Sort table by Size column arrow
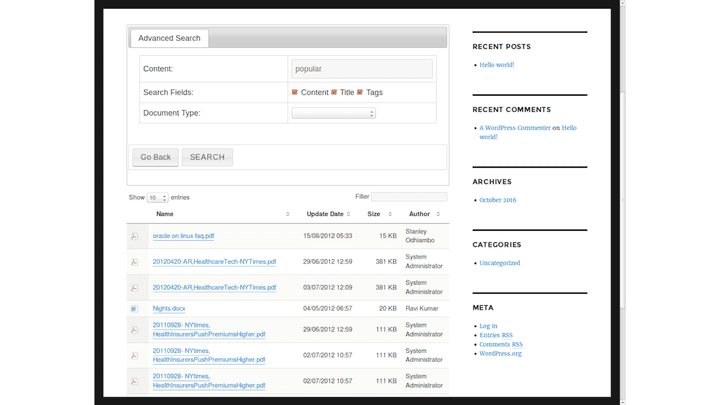This screenshot has width=720, height=405. click(x=390, y=214)
